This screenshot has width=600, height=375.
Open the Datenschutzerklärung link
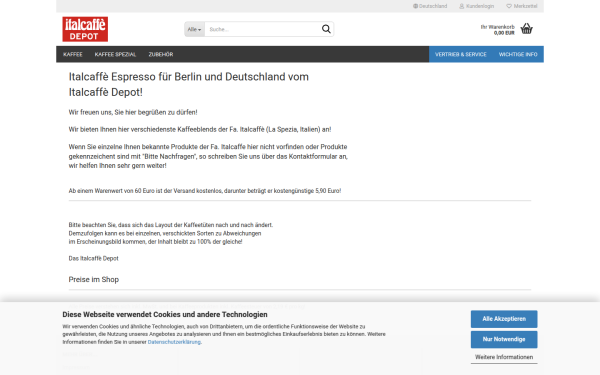pyautogui.click(x=174, y=342)
